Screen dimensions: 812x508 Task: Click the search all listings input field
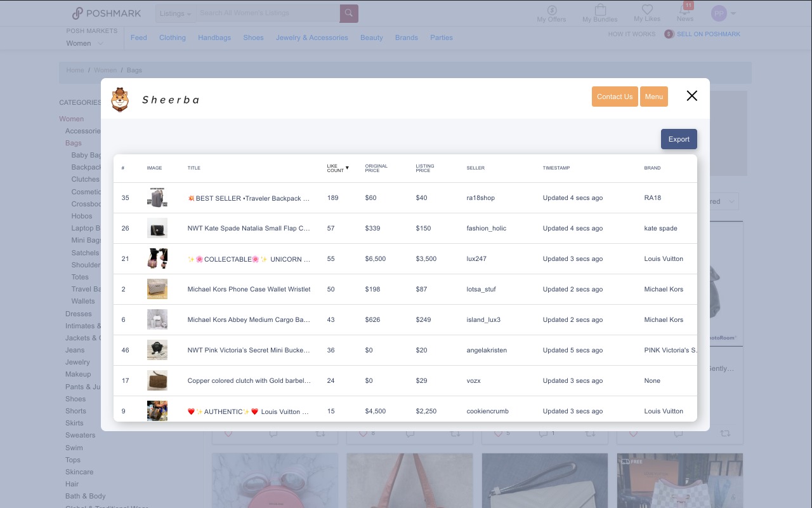(268, 13)
